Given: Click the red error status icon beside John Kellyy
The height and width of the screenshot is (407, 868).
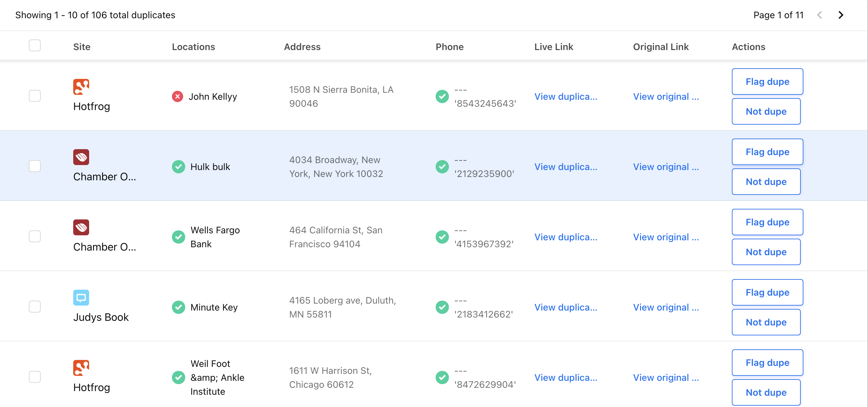Looking at the screenshot, I should tap(178, 96).
